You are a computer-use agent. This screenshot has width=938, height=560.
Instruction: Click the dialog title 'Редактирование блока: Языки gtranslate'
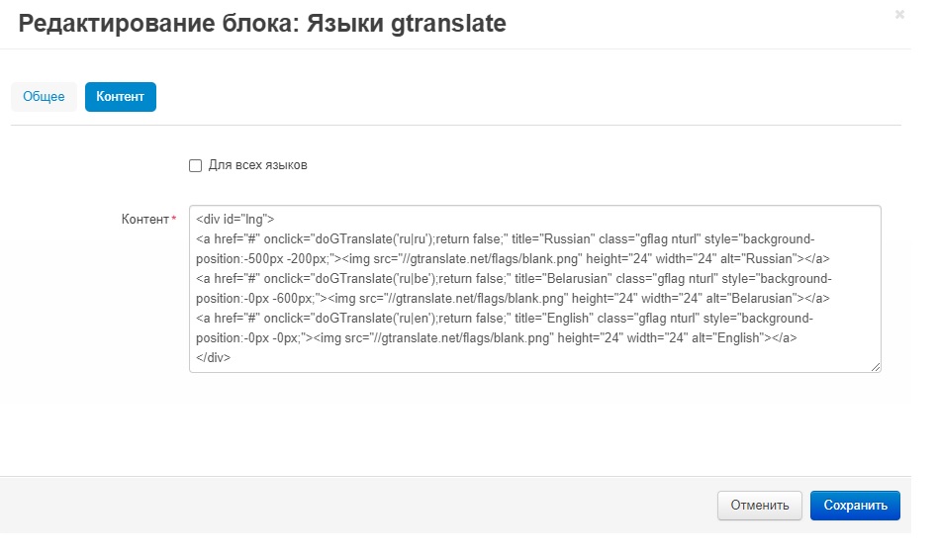click(x=262, y=24)
